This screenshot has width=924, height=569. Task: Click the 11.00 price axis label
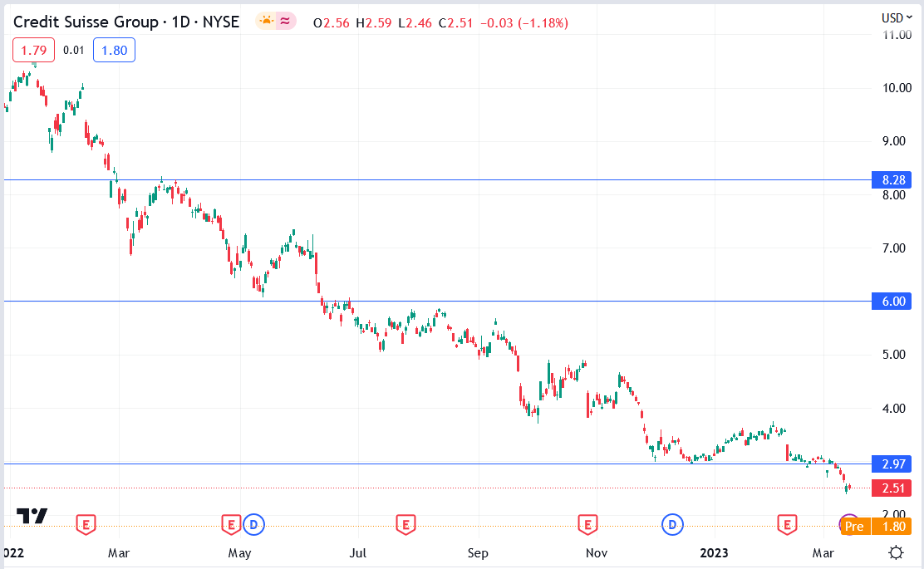[x=897, y=36]
